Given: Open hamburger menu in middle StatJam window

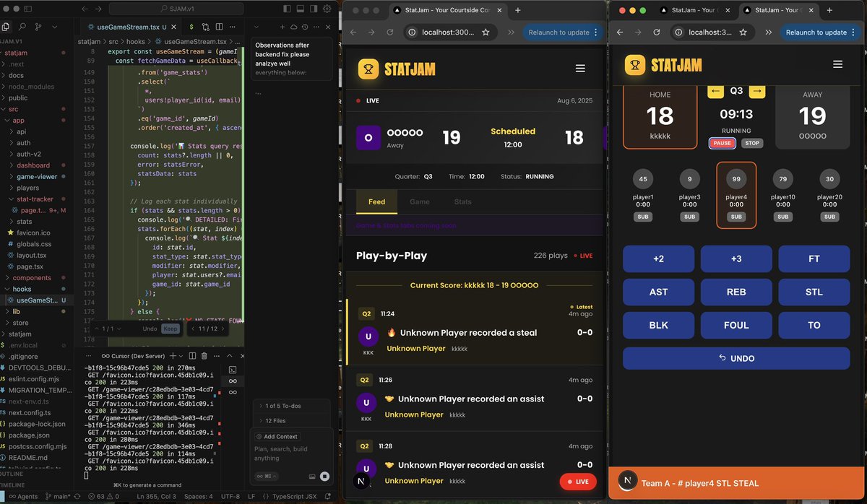Looking at the screenshot, I should tap(579, 69).
